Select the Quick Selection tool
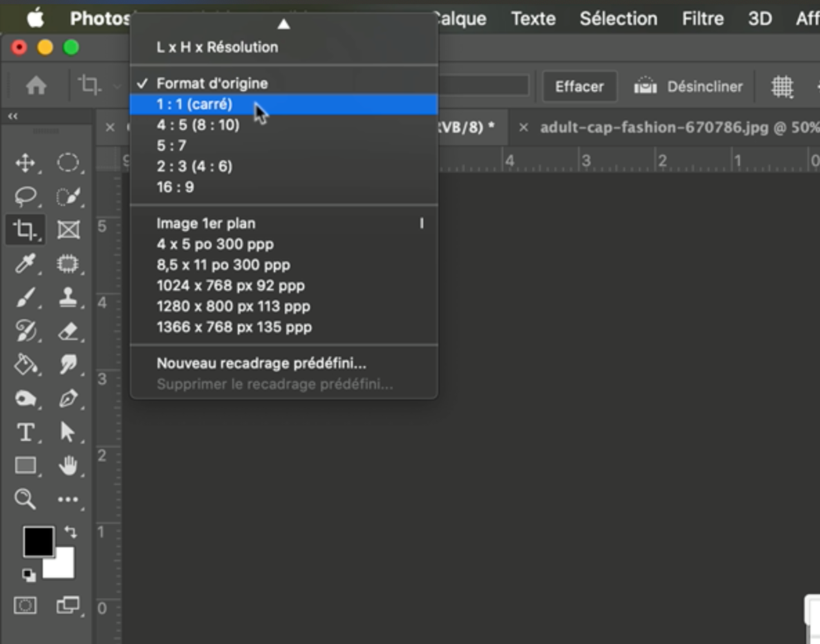The image size is (820, 644). [x=68, y=196]
